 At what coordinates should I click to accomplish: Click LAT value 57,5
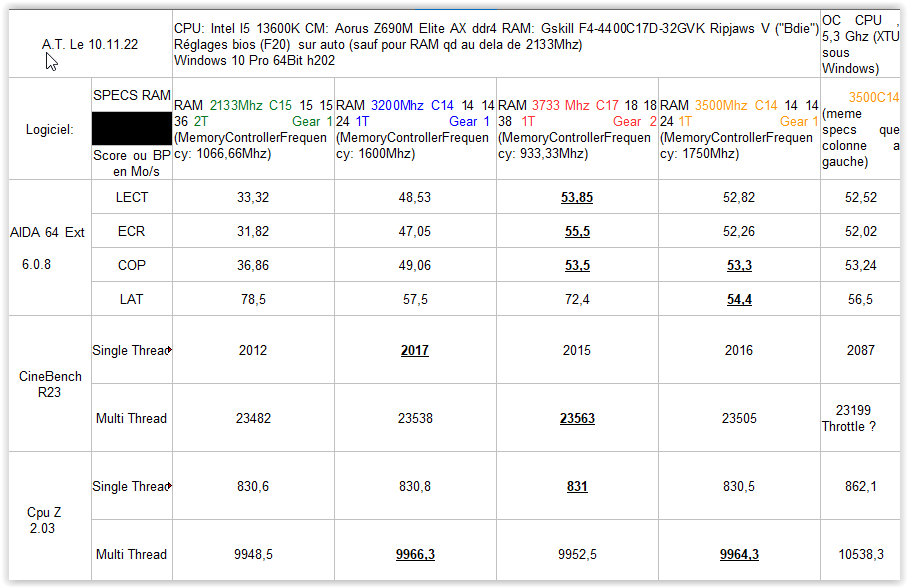pos(415,299)
